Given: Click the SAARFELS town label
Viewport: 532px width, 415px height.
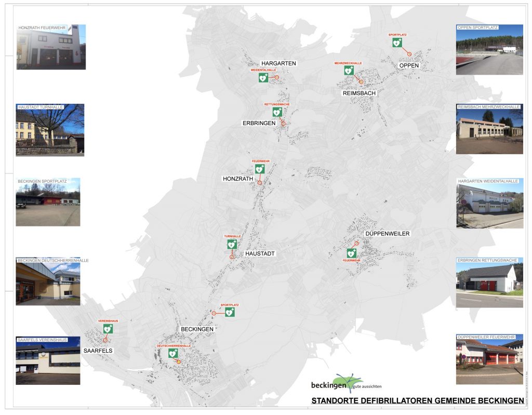Looking at the screenshot, I should click(98, 351).
